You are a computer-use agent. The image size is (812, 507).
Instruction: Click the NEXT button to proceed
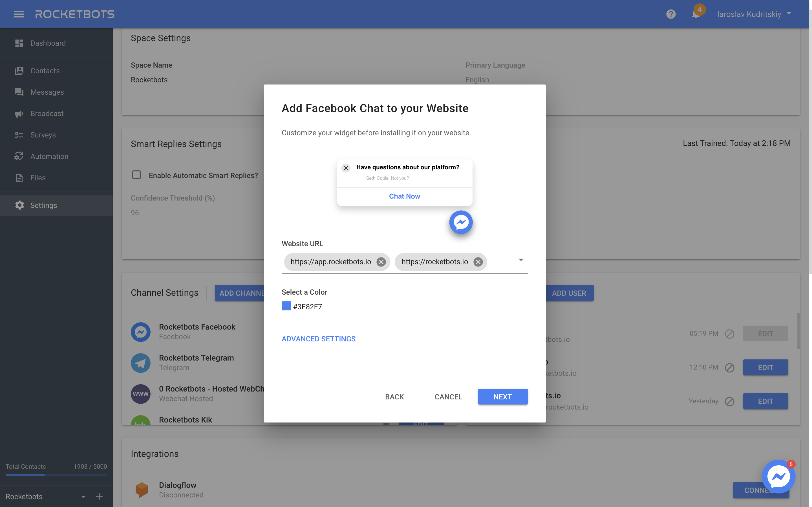(x=502, y=397)
